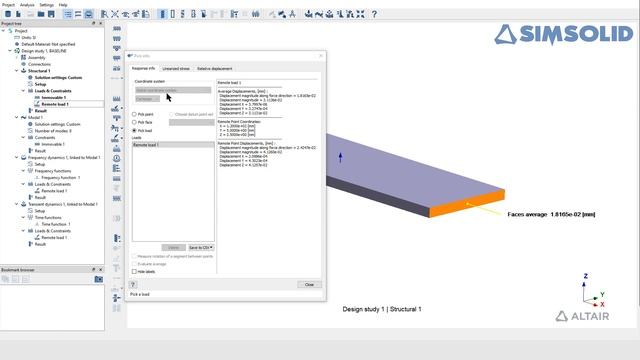Click pin icon on Bookmark browser panel
This screenshot has height=360, width=640.
[x=93, y=270]
